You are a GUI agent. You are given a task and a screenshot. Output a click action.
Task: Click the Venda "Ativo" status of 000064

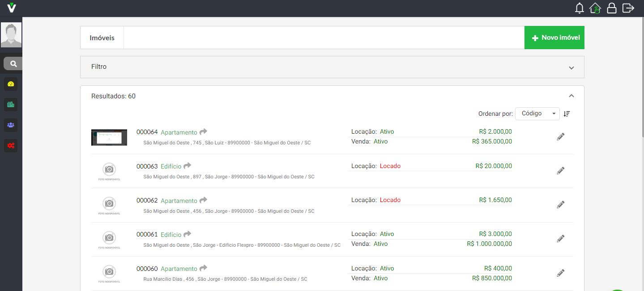[380, 141]
